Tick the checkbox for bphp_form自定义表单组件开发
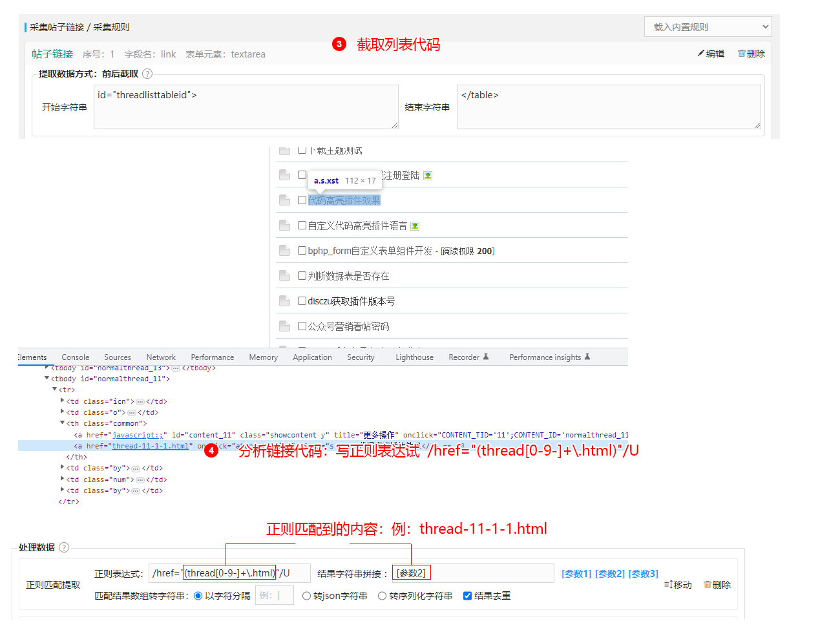This screenshot has height=632, width=840. point(302,251)
